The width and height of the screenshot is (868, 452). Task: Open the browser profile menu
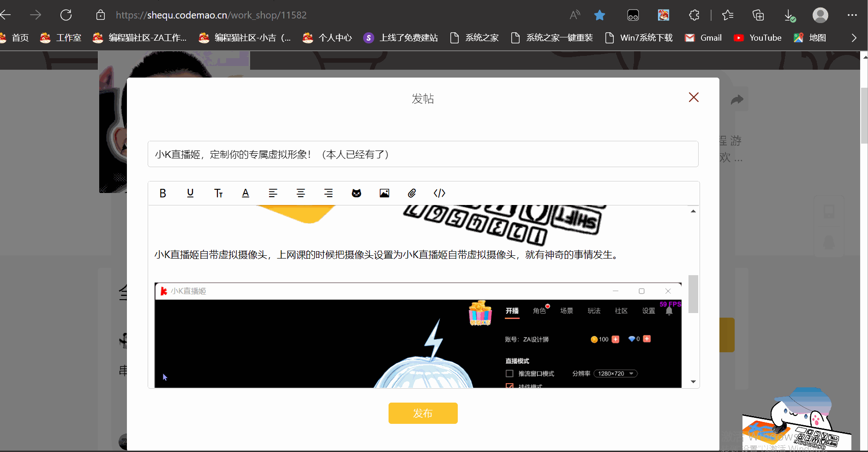820,15
